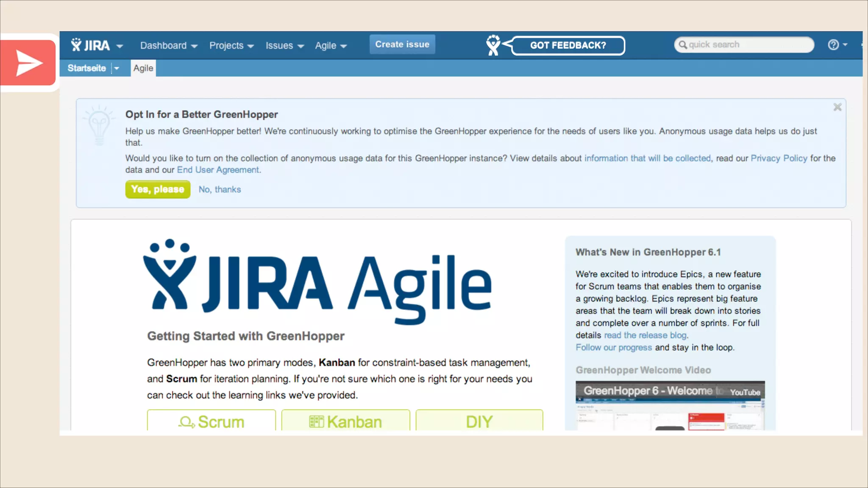
Task: Open the Privacy Policy link
Action: pyautogui.click(x=779, y=158)
